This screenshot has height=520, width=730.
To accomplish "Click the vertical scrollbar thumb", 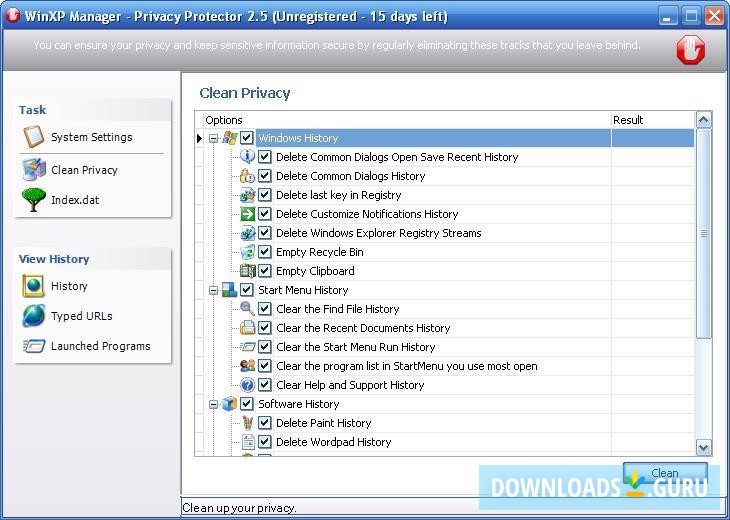I will pos(703,234).
